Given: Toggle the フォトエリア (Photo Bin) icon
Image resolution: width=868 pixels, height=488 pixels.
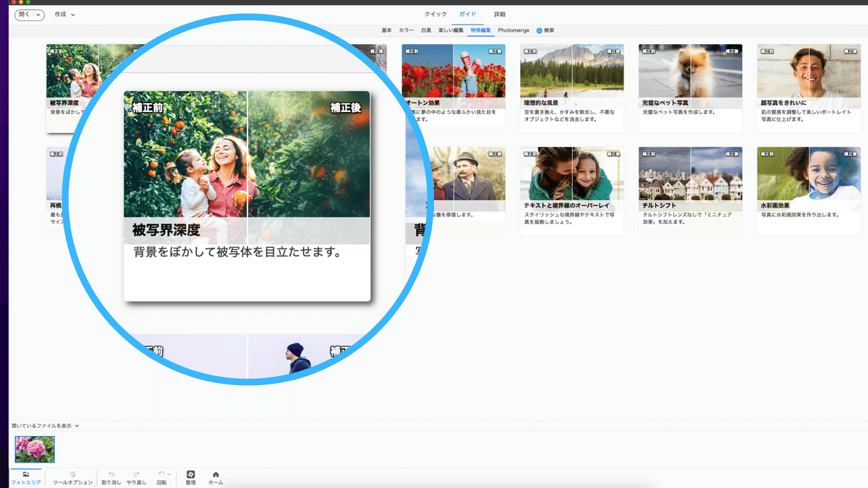Looking at the screenshot, I should (26, 478).
